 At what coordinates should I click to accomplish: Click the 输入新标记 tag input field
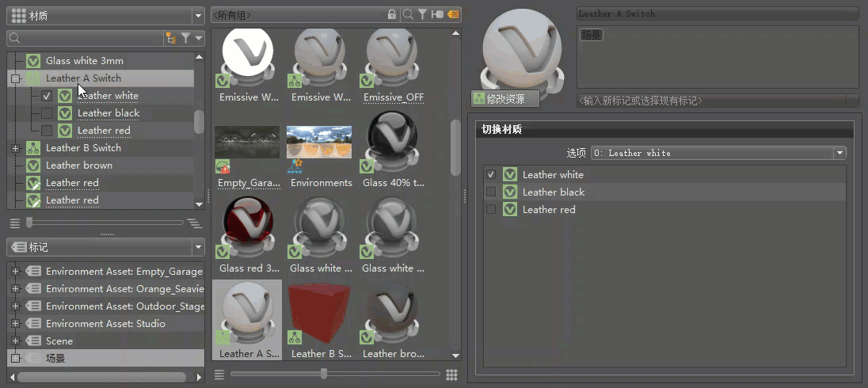[x=712, y=101]
